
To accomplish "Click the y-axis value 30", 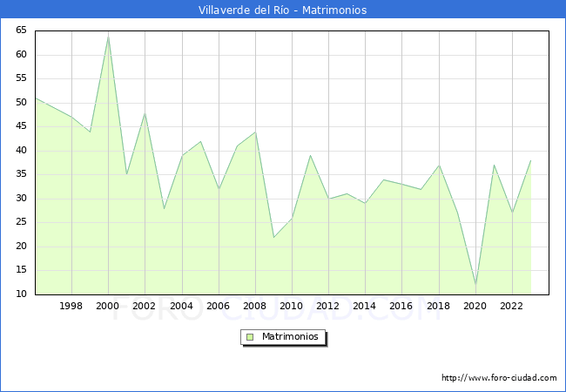I will (x=21, y=199).
